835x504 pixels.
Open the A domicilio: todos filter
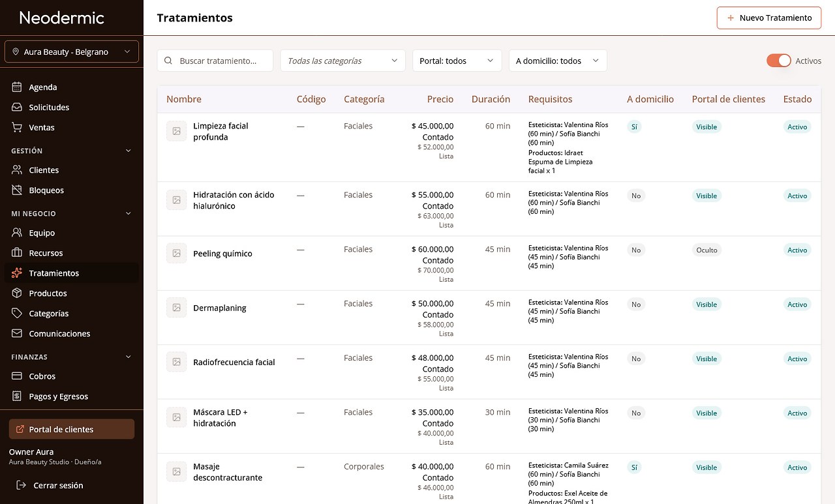(558, 61)
